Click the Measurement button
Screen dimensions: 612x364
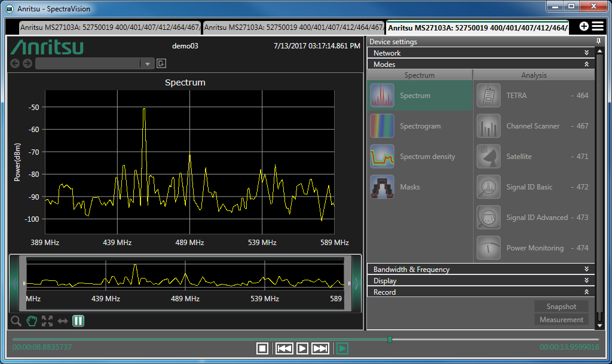tap(561, 320)
